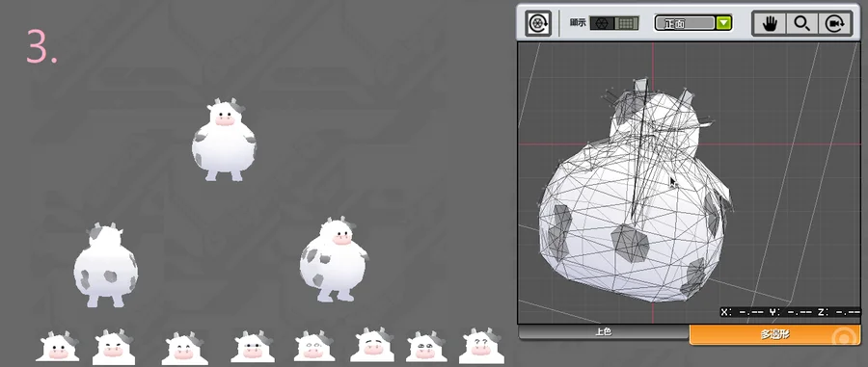The width and height of the screenshot is (868, 367).
Task: Select the magnifier zoom tool
Action: (x=801, y=23)
